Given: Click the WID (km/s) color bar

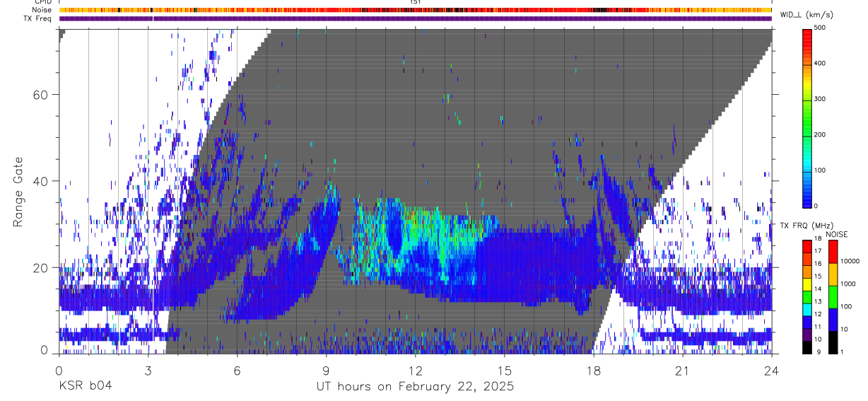Looking at the screenshot, I should point(807,117).
